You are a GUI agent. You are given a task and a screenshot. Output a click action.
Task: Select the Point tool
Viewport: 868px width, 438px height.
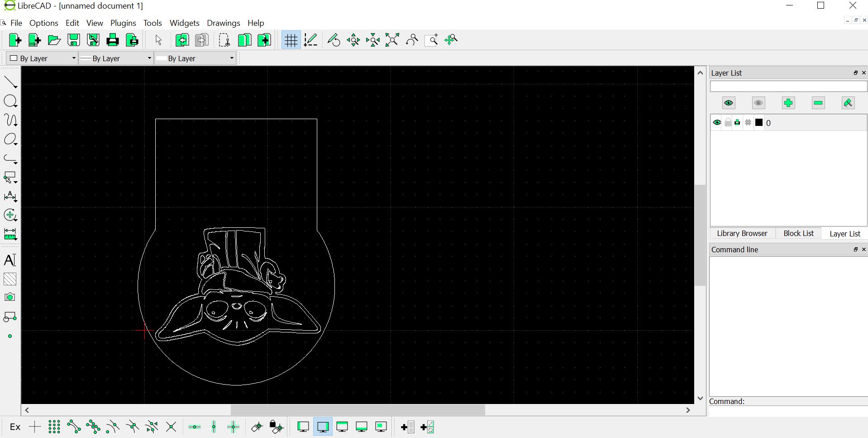click(x=10, y=336)
